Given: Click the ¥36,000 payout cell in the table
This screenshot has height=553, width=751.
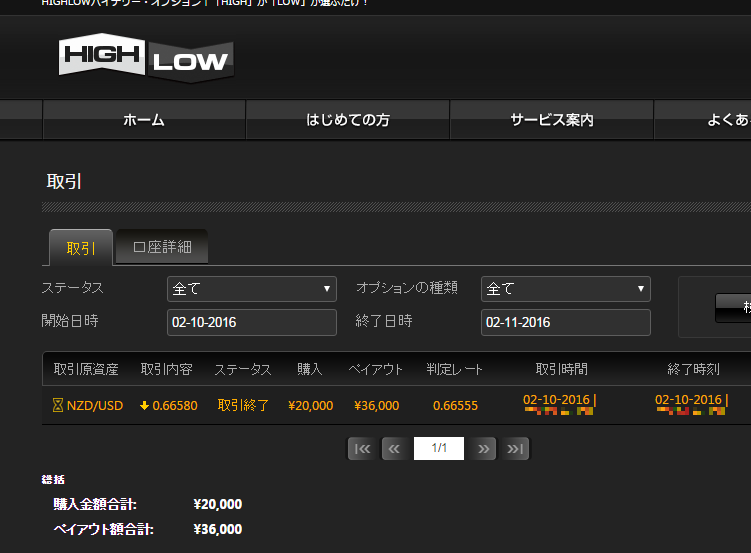Looking at the screenshot, I should click(376, 406).
